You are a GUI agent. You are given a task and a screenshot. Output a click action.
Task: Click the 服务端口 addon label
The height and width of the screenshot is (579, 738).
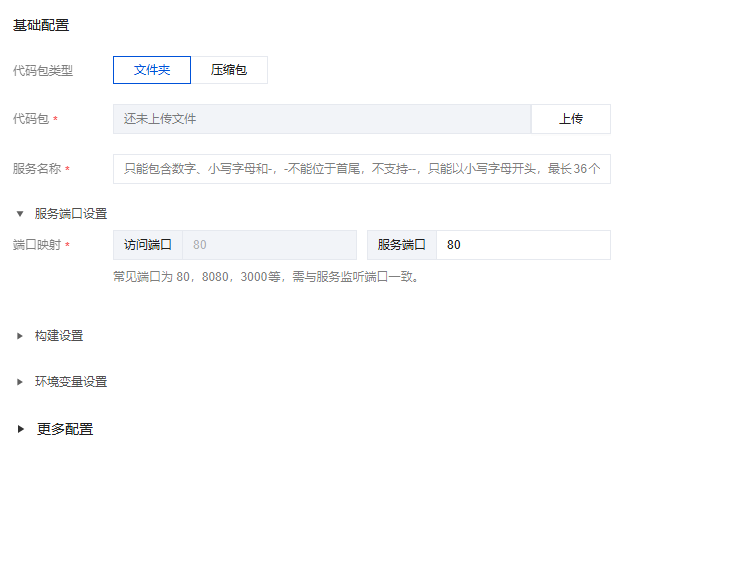(402, 245)
